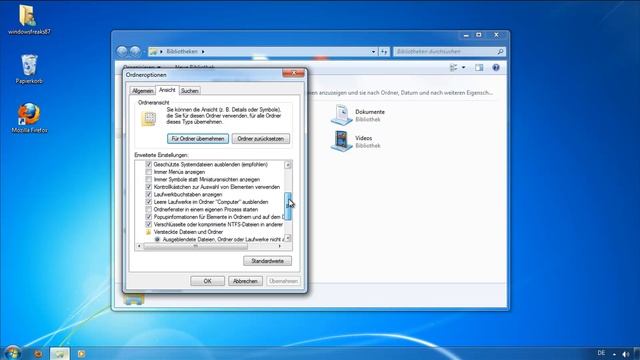Open the address bar history dropdown
Image resolution: width=640 pixels, height=360 pixels.
[373, 51]
